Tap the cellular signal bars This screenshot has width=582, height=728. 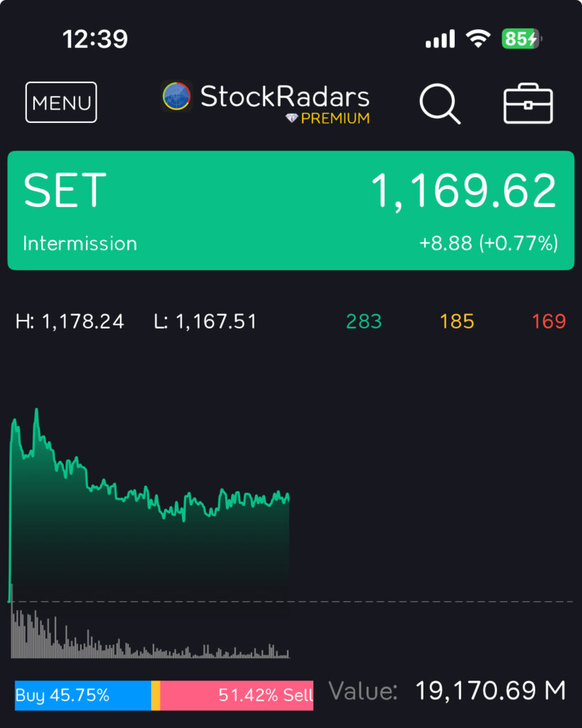point(440,38)
